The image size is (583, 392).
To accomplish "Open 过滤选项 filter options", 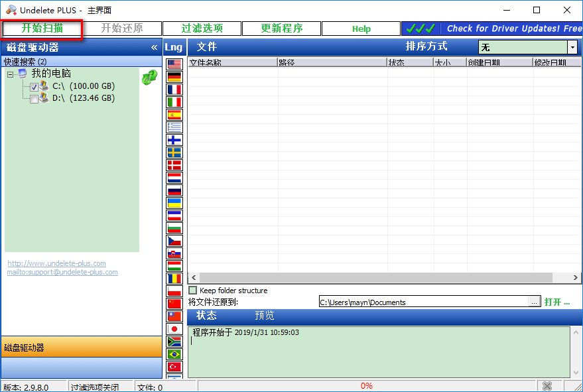I will tap(202, 29).
